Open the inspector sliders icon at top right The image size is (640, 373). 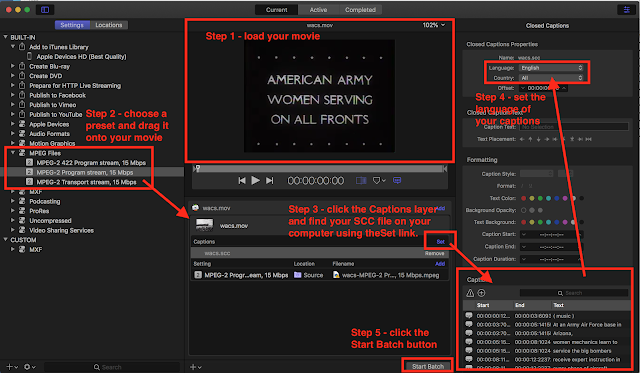pyautogui.click(x=626, y=10)
